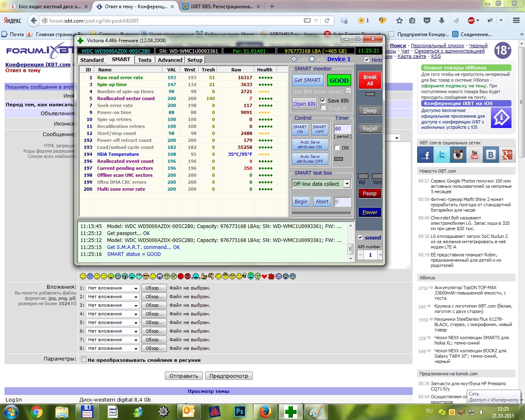
Task: Switch to Firefox in the taskbar
Action: click(x=265, y=412)
